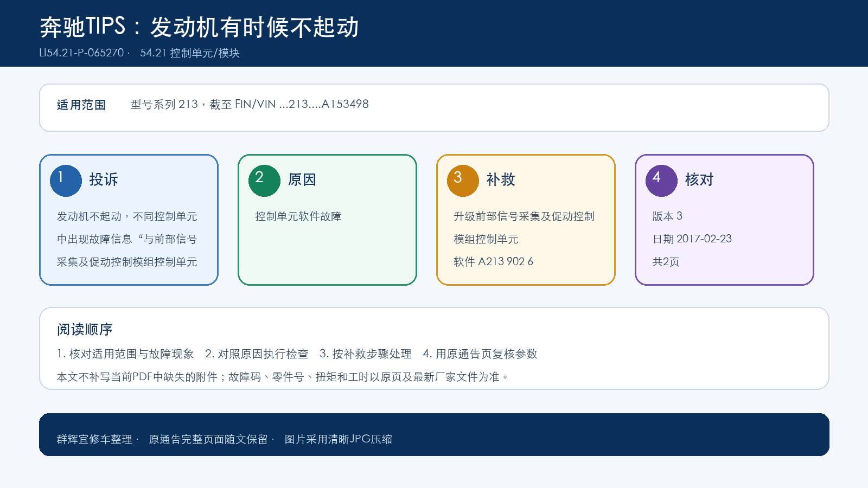The height and width of the screenshot is (488, 868).
Task: Click footer text 原通告完整页面随文保留
Action: click(x=208, y=439)
